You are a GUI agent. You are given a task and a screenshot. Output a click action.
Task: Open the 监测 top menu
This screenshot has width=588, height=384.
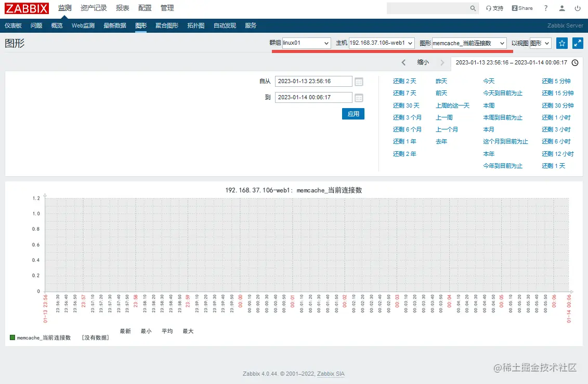[64, 8]
